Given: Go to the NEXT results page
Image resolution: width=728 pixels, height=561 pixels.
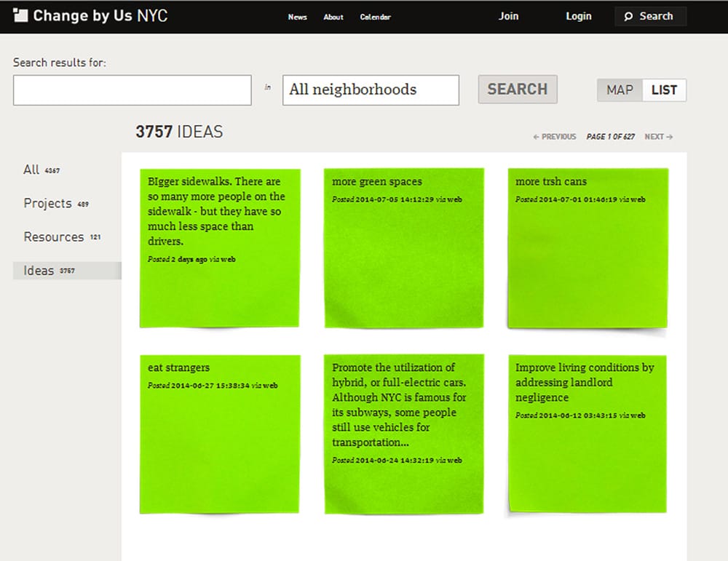Looking at the screenshot, I should coord(658,137).
